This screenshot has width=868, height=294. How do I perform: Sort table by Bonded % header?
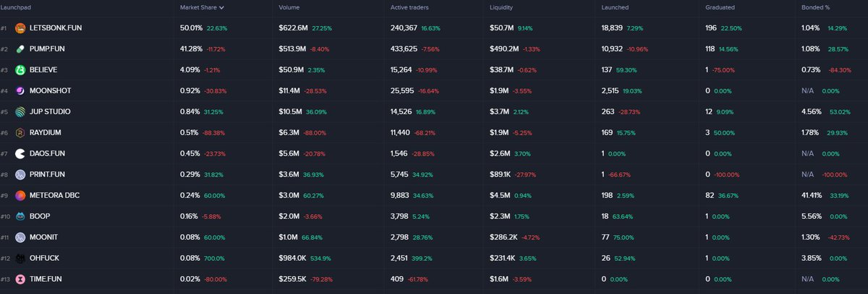[815, 8]
